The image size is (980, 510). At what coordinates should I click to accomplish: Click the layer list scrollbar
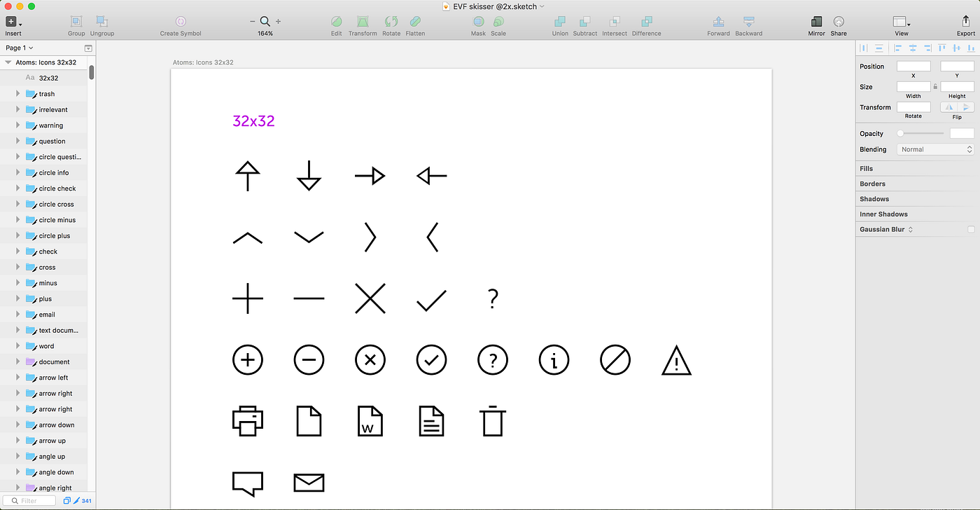[92, 73]
